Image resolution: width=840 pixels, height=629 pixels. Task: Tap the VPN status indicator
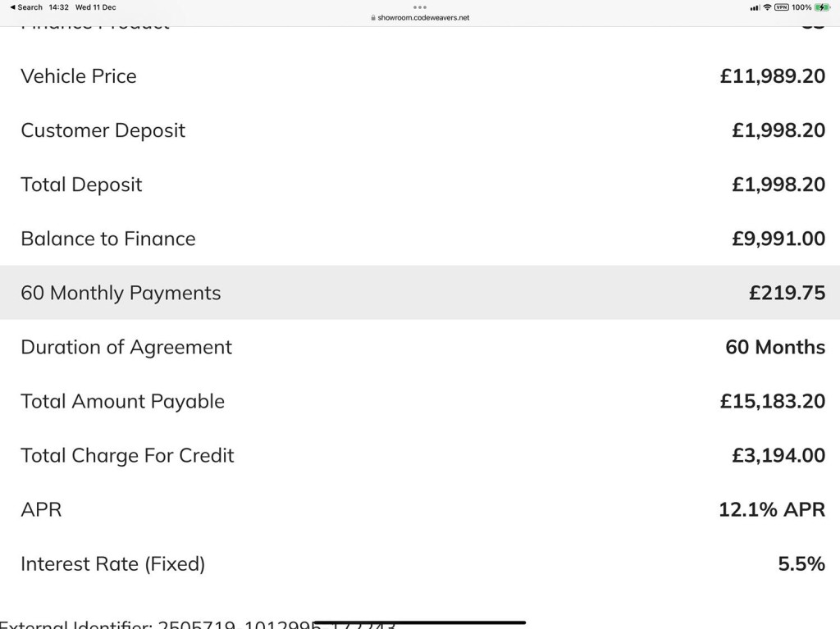point(781,7)
